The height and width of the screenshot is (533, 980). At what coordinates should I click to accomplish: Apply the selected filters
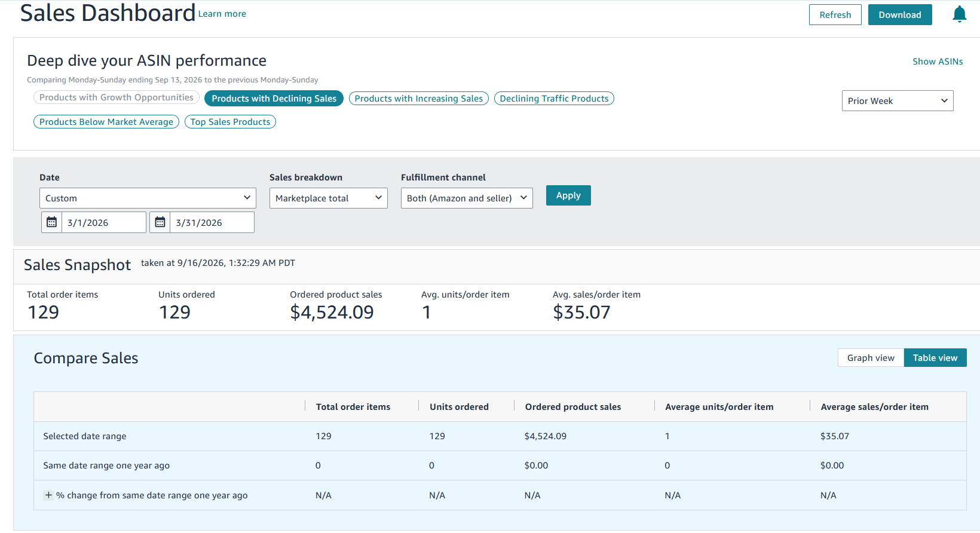pos(568,195)
